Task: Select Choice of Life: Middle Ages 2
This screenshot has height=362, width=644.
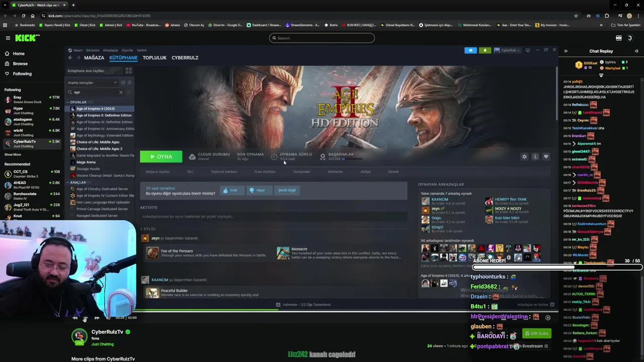Action: pos(100,149)
